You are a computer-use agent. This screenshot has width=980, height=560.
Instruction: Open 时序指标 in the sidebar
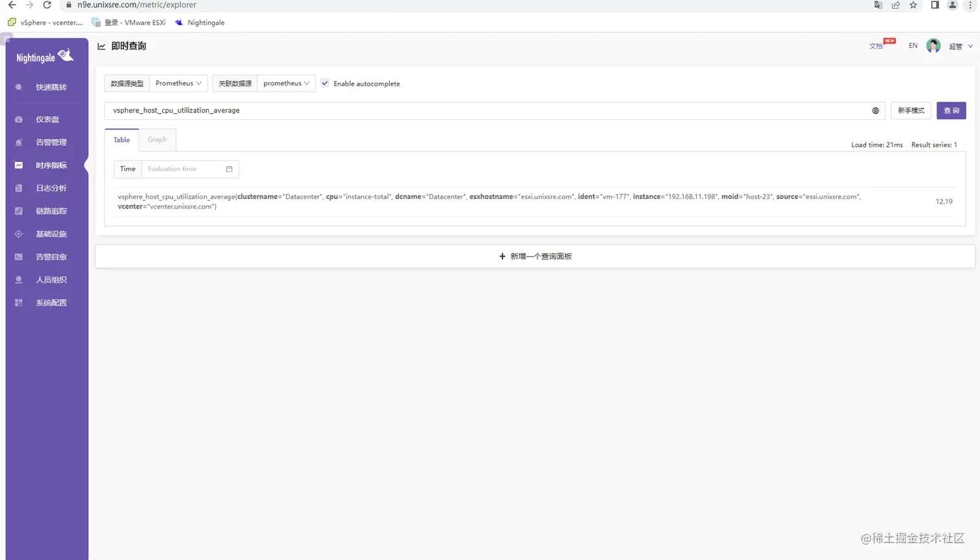[x=47, y=165]
